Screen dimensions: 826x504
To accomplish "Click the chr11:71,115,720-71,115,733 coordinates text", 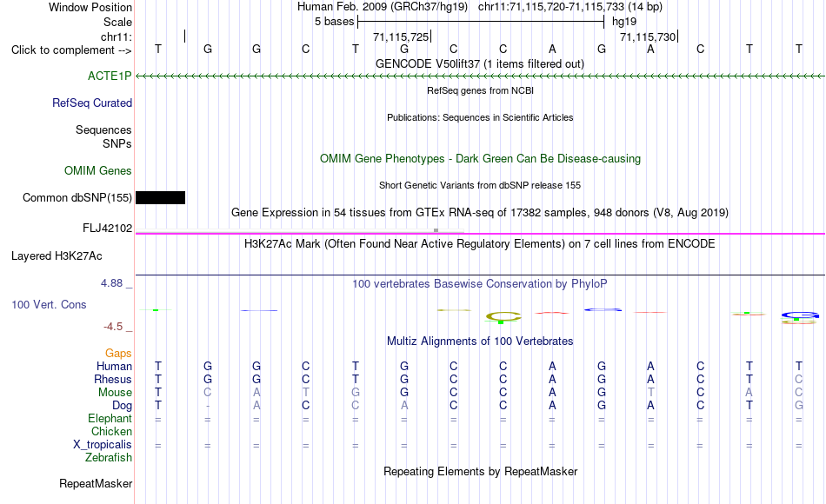I will 570,7.
